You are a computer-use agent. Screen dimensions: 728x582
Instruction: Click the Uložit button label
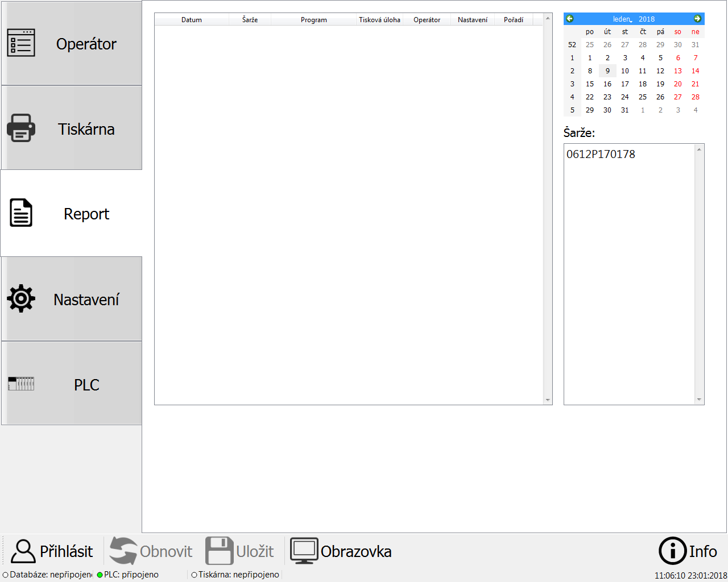(255, 551)
